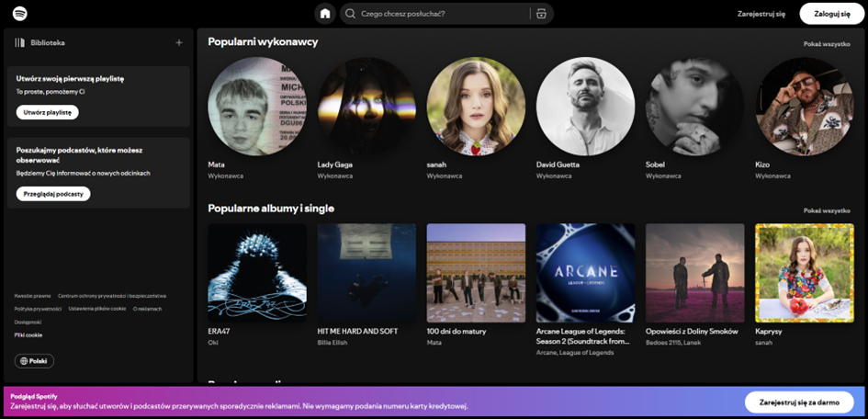Screen dimensions: 868x419
Task: Click 'Utwórz swoją pierwszą playlistę' heading
Action: tap(71, 79)
